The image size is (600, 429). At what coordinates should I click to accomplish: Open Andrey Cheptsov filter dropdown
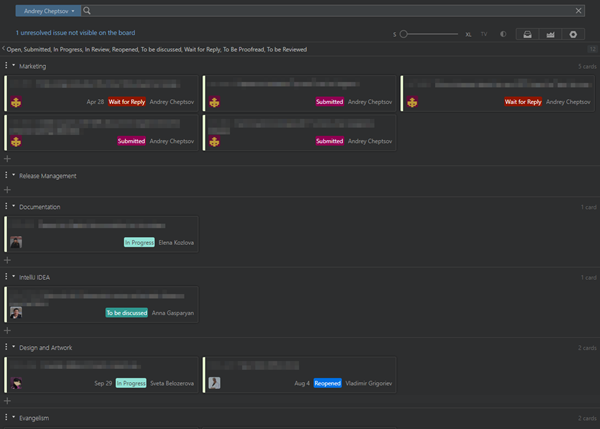(48, 11)
